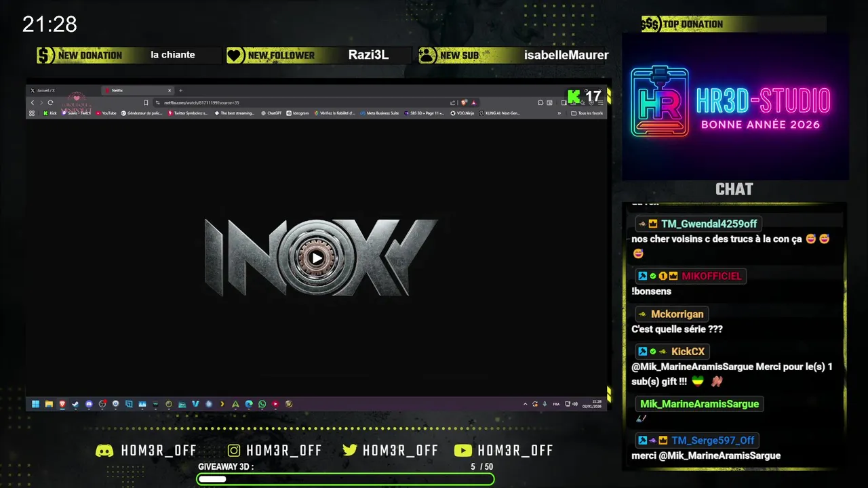Open File Explorer from the taskbar
Screen dimensions: 868x488
click(49, 404)
